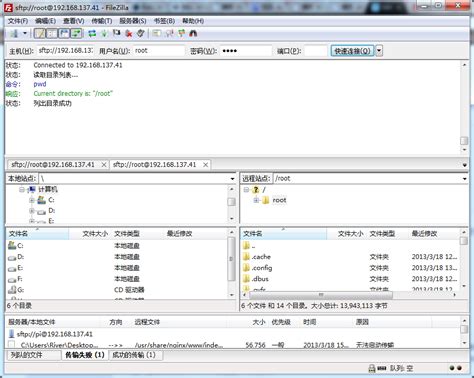Click the .cache folder icon
The height and width of the screenshot is (378, 474).
(x=246, y=257)
